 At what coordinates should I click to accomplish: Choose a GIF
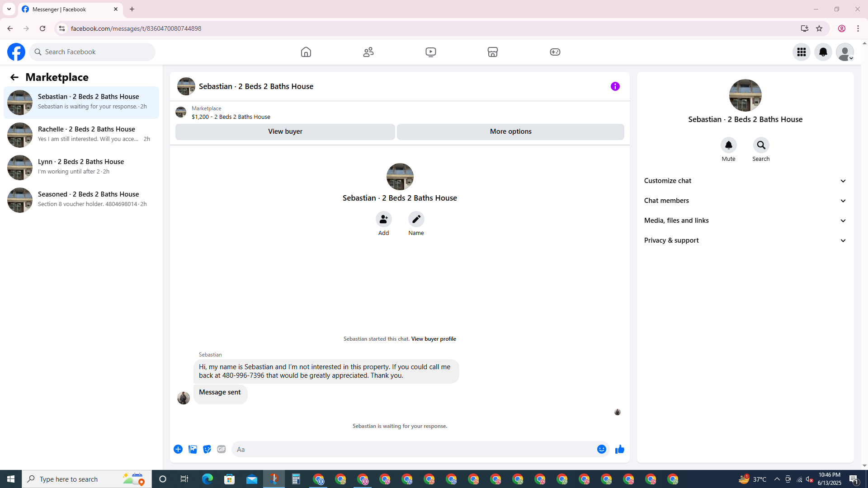point(222,449)
